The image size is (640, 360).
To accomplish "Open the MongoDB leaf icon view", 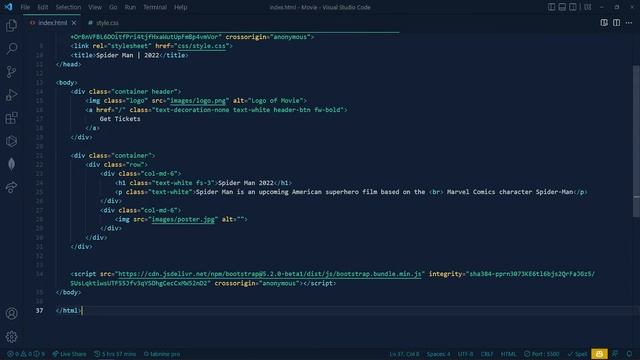I will point(11,164).
